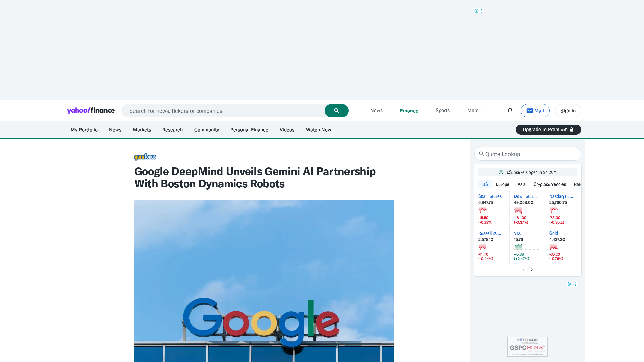Click the green search magnifier button
The image size is (644, 362).
(336, 111)
